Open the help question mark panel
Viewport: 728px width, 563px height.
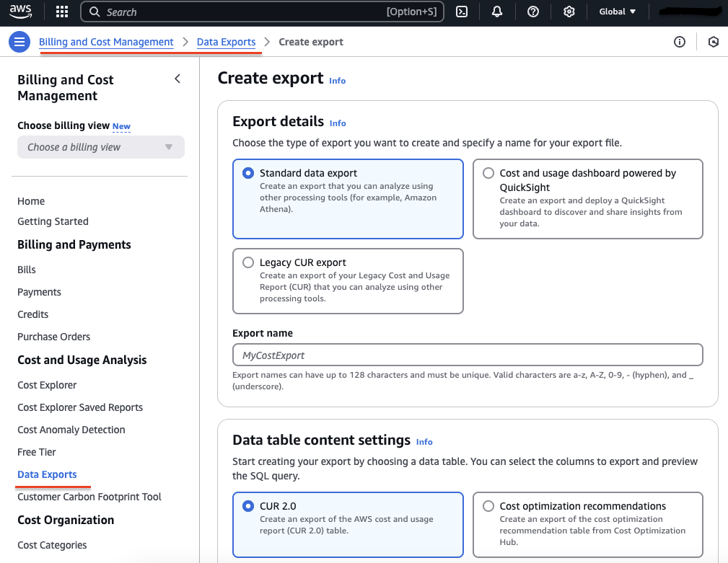coord(532,12)
